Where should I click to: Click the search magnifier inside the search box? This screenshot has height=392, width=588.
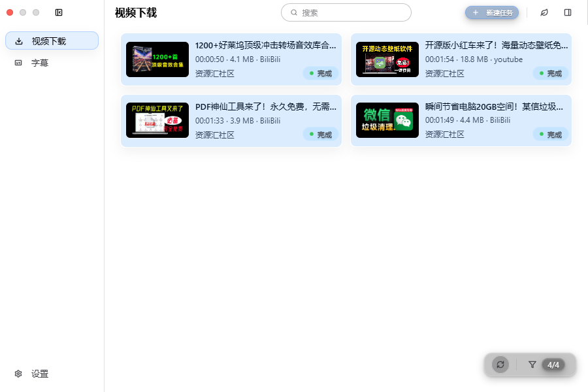pyautogui.click(x=293, y=12)
